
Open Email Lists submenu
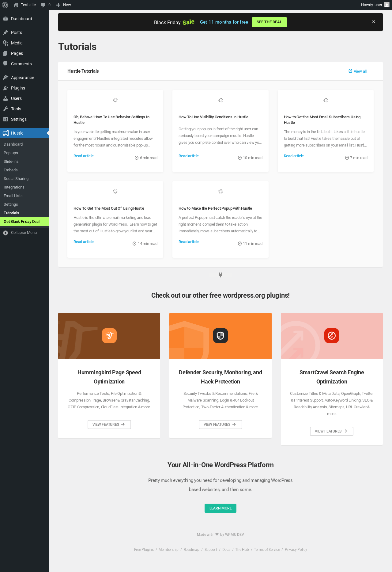pyautogui.click(x=24, y=196)
